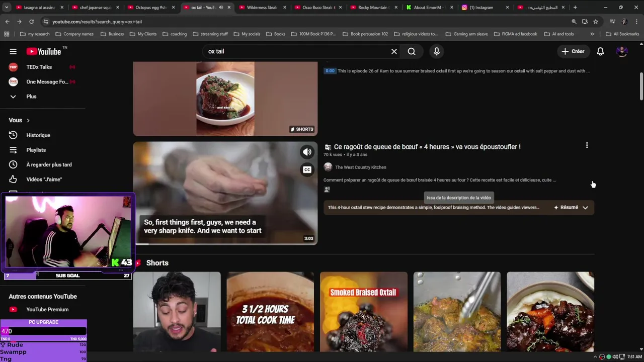644x362 pixels.
Task: Open the 7:31 AM clock
Action: click(634, 357)
